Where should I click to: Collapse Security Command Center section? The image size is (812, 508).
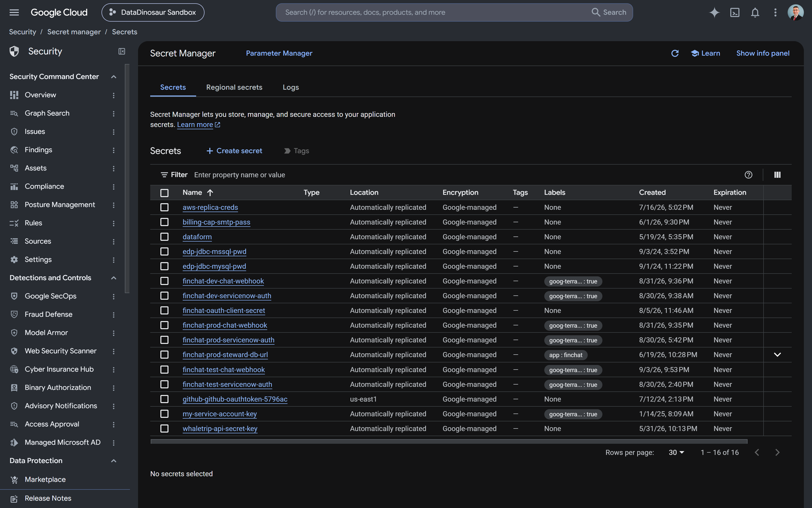pos(114,77)
